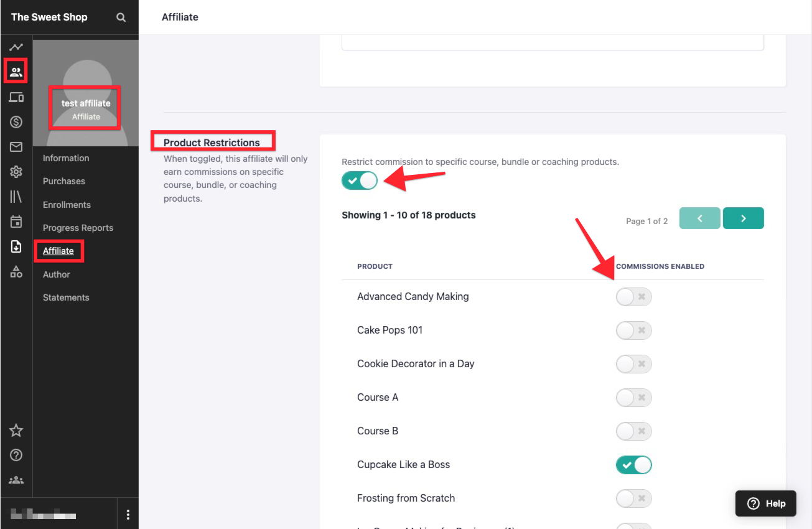The image size is (812, 529).
Task: Enable commissions for Advanced Candy Making
Action: [633, 297]
